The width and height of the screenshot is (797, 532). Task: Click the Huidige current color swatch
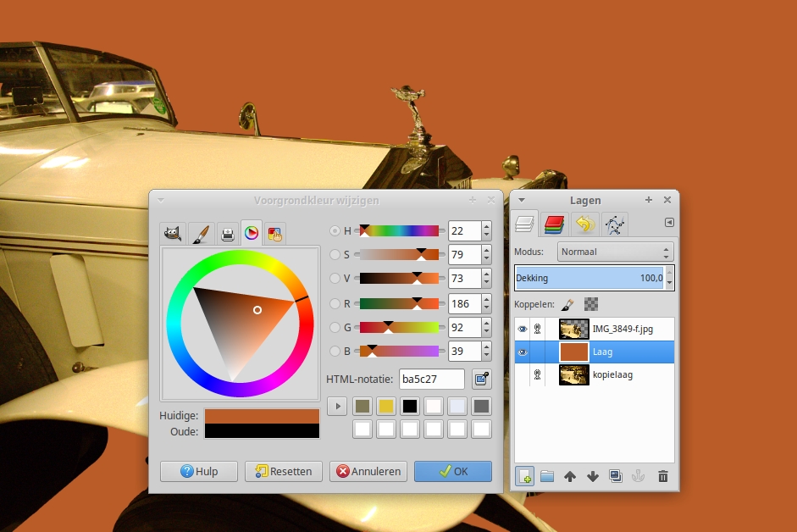262,416
